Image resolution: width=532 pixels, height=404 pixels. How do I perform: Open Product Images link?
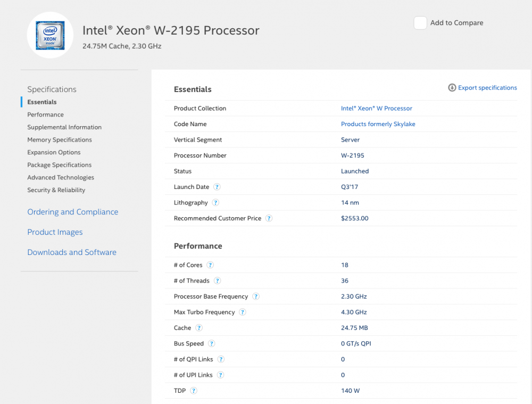click(x=55, y=232)
